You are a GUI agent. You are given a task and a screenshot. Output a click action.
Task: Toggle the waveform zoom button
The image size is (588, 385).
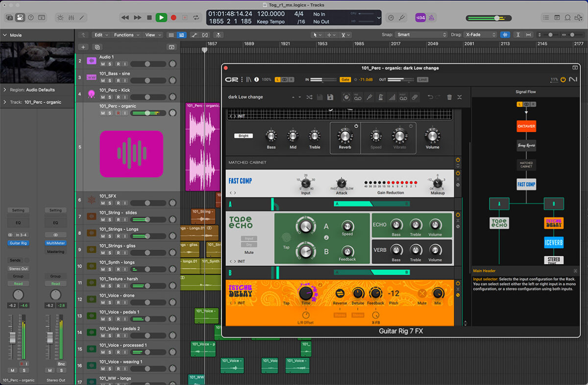coord(505,35)
